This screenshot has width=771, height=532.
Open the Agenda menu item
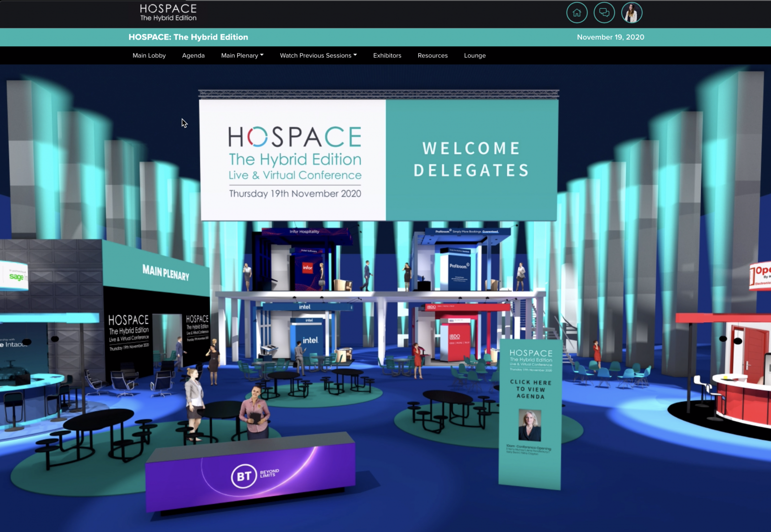tap(193, 55)
